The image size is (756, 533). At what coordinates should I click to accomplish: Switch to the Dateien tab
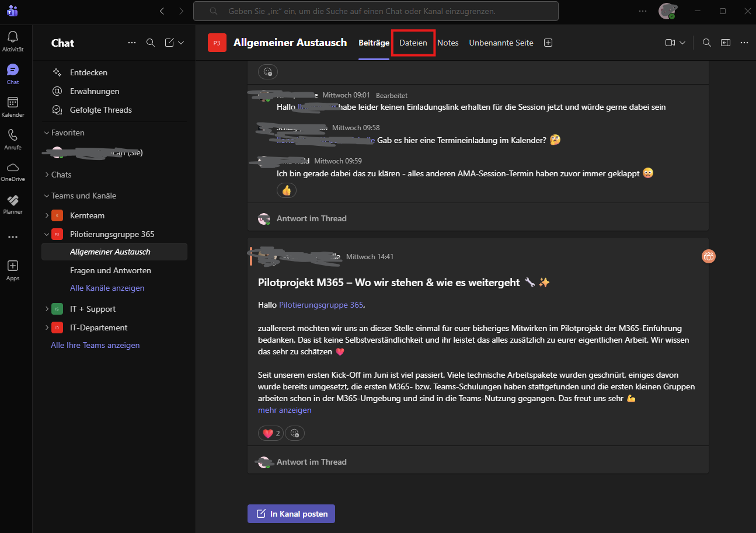coord(413,43)
